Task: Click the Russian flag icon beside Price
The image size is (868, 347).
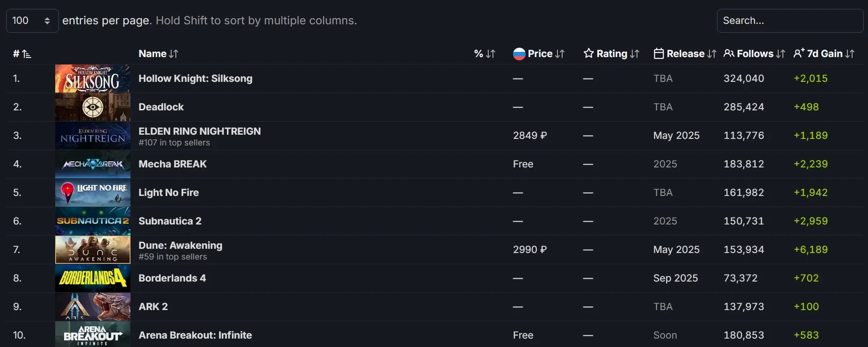Action: [x=519, y=54]
